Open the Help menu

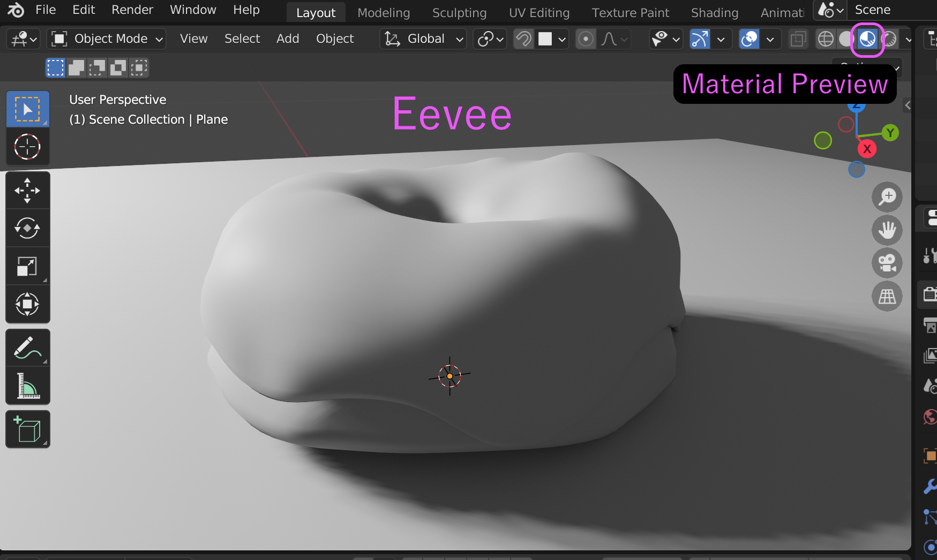click(x=246, y=10)
